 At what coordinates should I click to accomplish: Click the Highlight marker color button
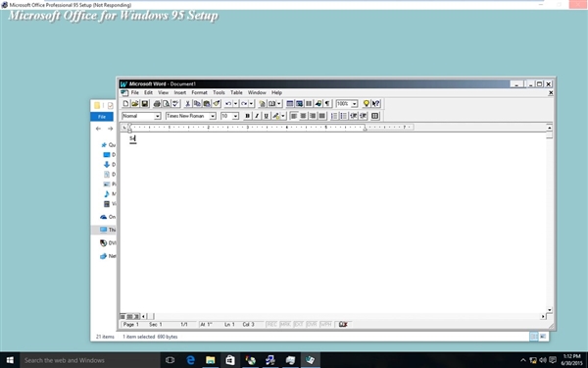276,116
